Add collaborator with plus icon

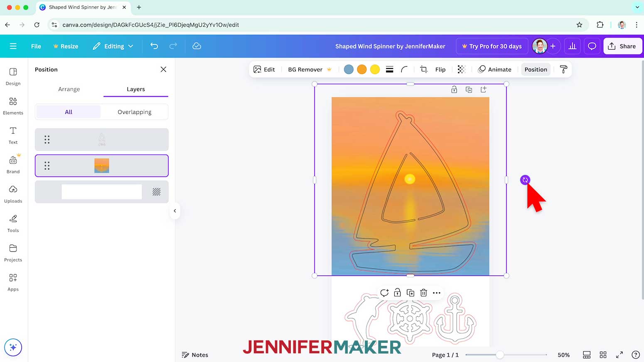[x=553, y=46]
